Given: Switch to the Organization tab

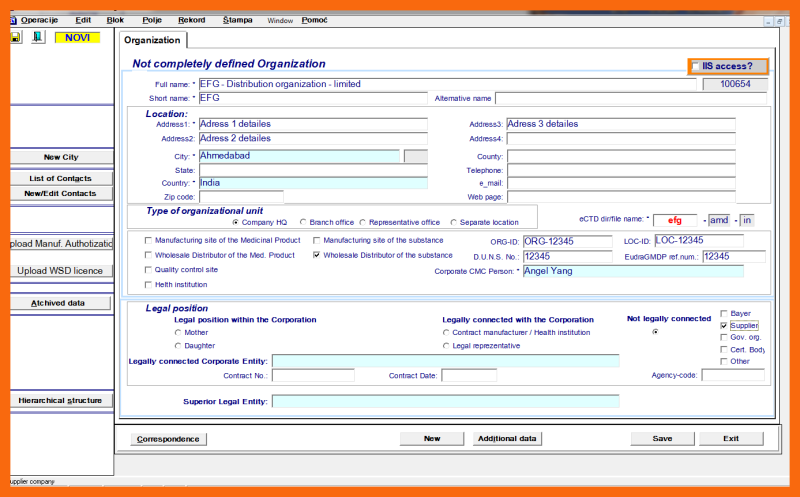Looking at the screenshot, I should tap(153, 40).
